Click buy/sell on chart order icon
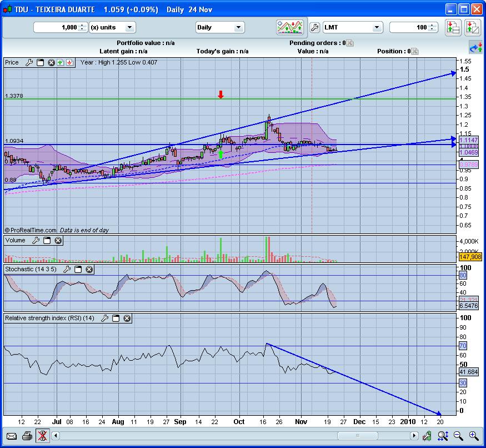 pyautogui.click(x=472, y=27)
